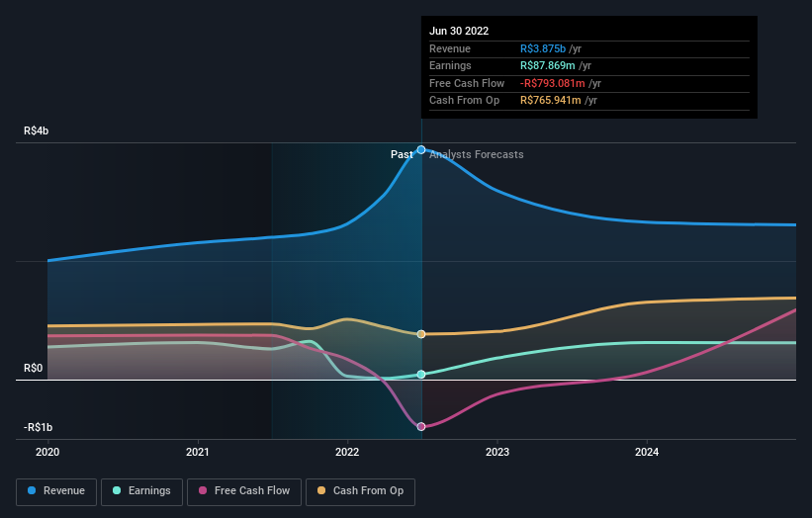Click the 2020 x-axis label
812x518 pixels.
tap(47, 452)
